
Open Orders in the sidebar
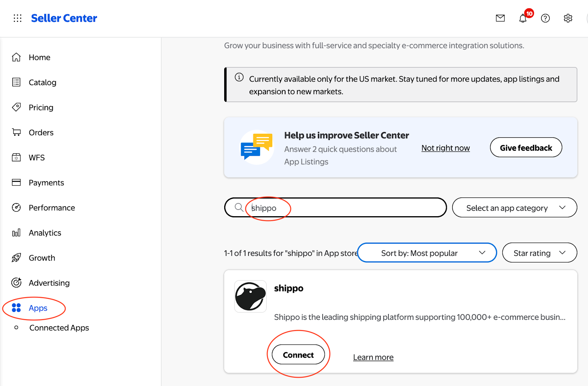click(x=41, y=132)
